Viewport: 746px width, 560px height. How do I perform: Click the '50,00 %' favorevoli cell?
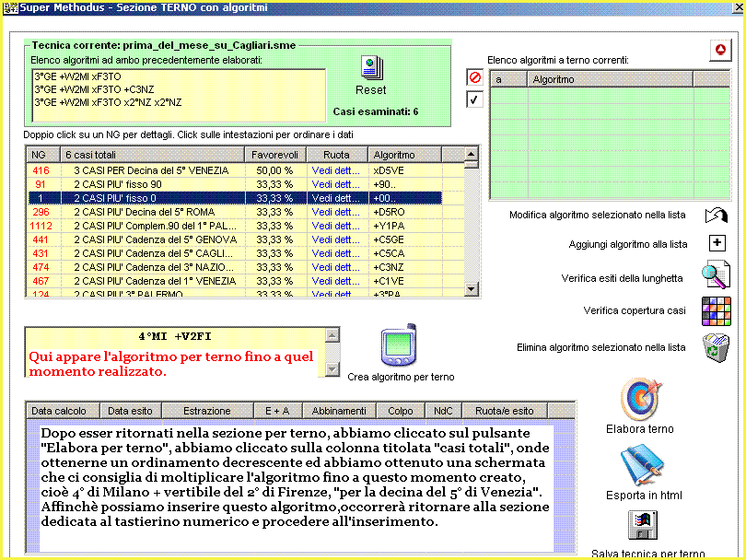pyautogui.click(x=274, y=170)
